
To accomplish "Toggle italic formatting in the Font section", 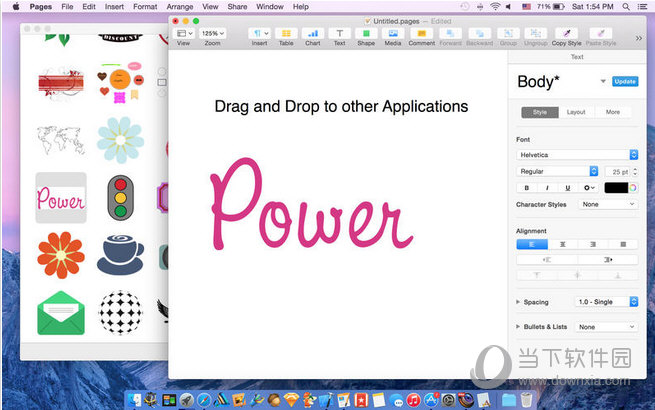I will pos(547,187).
